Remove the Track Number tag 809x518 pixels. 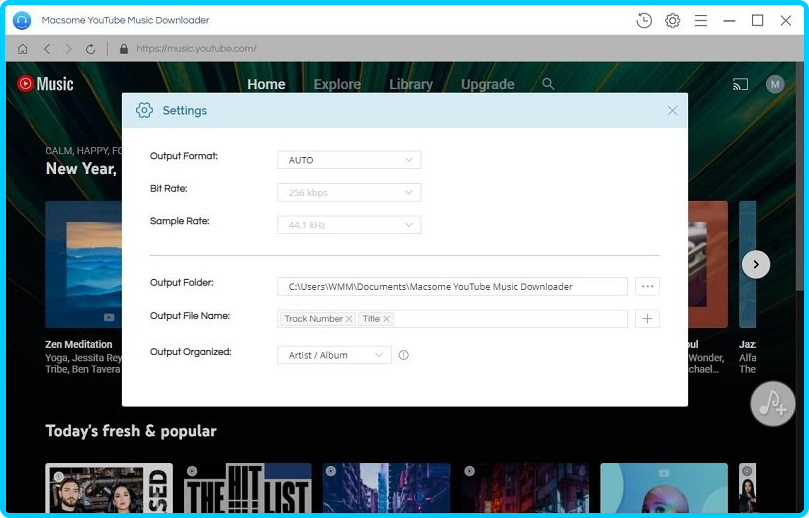click(x=349, y=319)
